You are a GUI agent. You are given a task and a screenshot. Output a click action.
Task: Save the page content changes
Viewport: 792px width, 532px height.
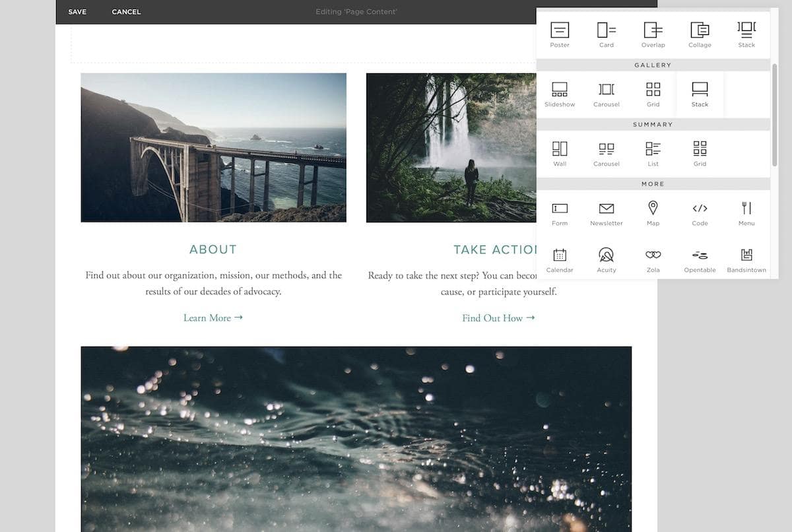click(x=77, y=11)
